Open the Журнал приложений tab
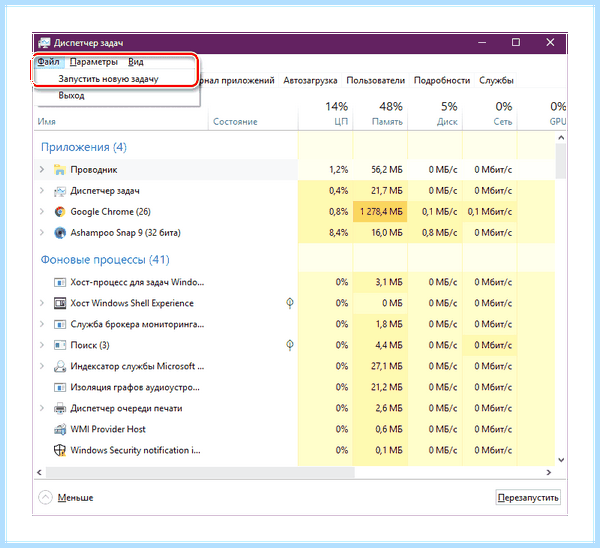600x548 pixels. point(239,80)
